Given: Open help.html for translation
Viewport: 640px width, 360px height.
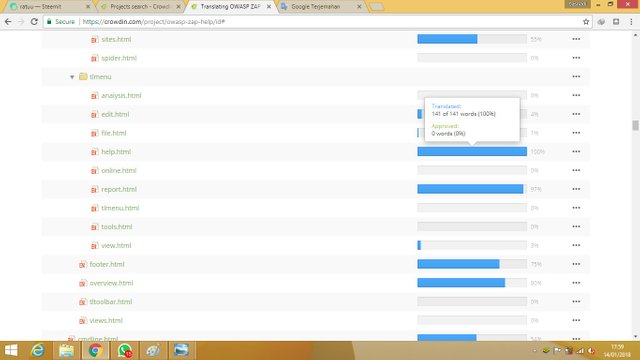Looking at the screenshot, I should click(116, 152).
